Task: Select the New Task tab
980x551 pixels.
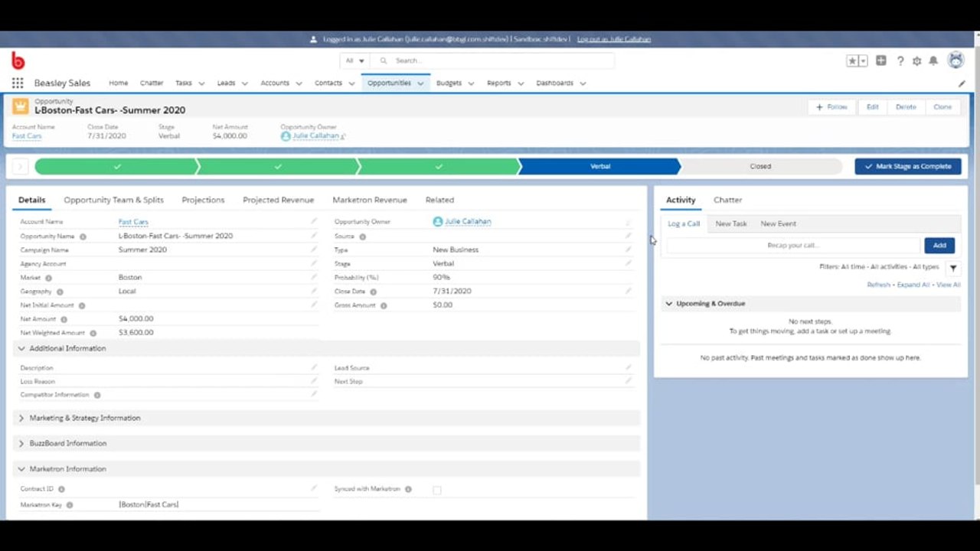Action: coord(731,223)
